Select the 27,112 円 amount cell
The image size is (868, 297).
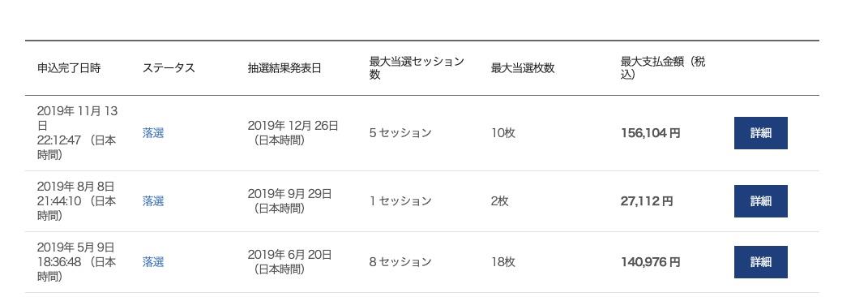point(647,201)
